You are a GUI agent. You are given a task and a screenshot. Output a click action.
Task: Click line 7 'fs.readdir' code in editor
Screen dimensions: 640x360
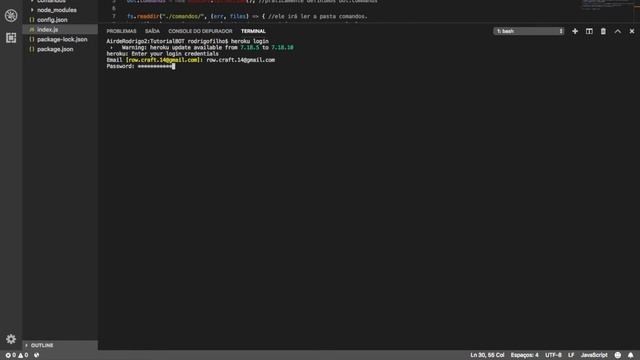click(x=247, y=16)
